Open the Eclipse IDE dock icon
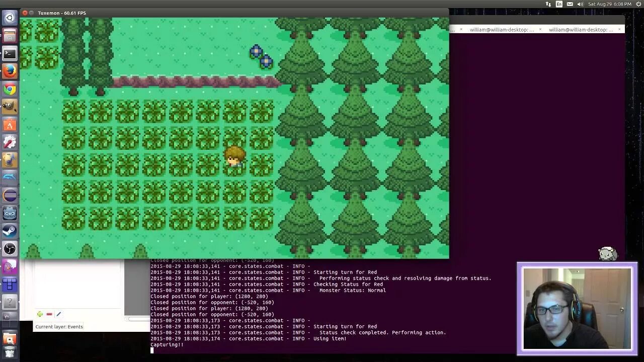Screen dimensions: 644x362 click(x=10, y=195)
